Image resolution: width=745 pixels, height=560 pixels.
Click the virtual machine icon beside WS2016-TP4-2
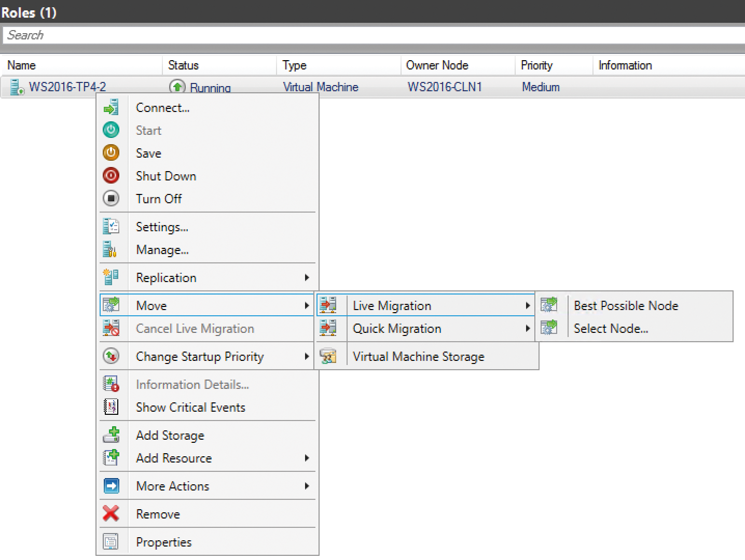[x=16, y=87]
